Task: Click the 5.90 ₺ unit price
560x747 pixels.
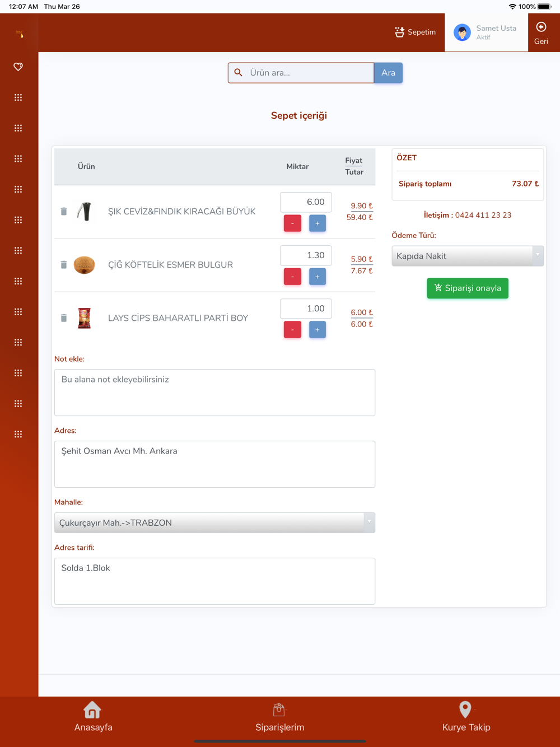Action: point(362,259)
